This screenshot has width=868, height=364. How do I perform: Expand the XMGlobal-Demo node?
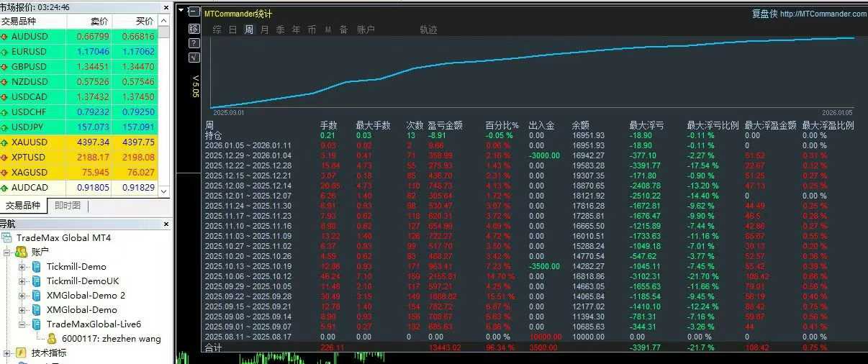tap(22, 310)
